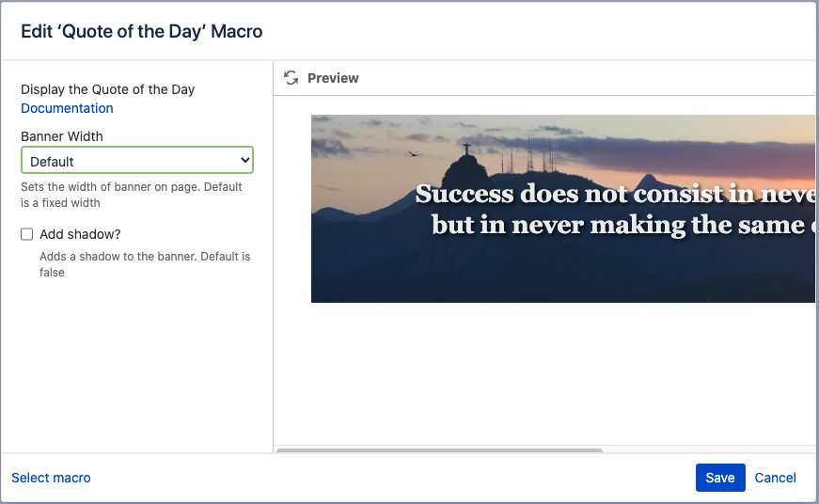Click the dialog title 'Edit Quote of the Day Macro'
819x504 pixels.
pos(142,32)
